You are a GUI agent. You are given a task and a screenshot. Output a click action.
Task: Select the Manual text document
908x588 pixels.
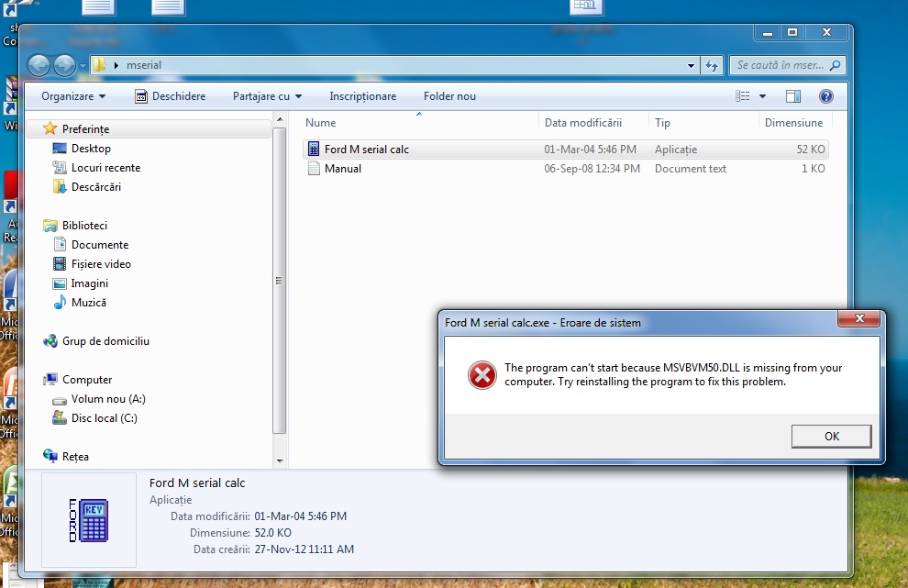coord(342,169)
